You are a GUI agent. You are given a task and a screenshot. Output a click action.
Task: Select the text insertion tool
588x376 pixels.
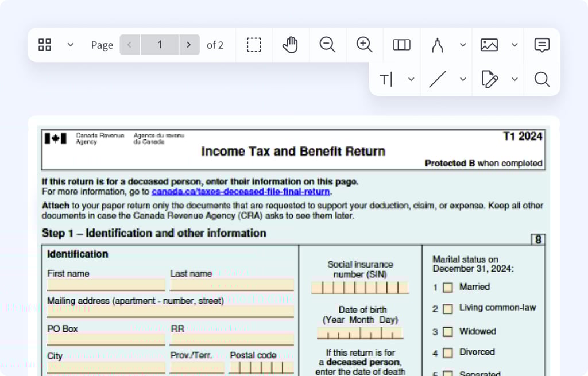pos(386,79)
